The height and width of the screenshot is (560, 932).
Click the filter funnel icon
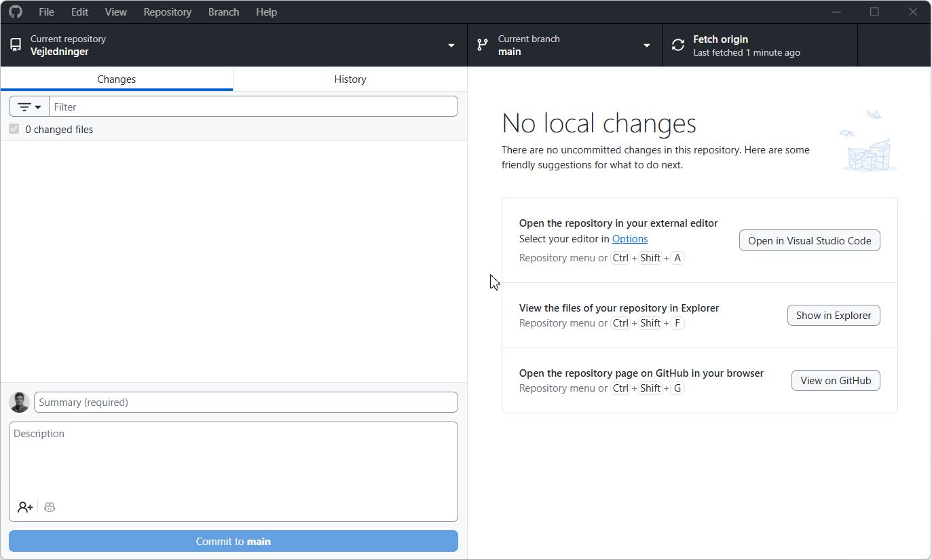point(24,106)
